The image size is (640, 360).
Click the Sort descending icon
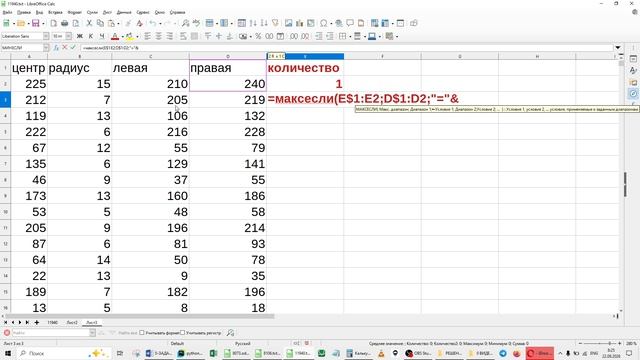click(264, 23)
